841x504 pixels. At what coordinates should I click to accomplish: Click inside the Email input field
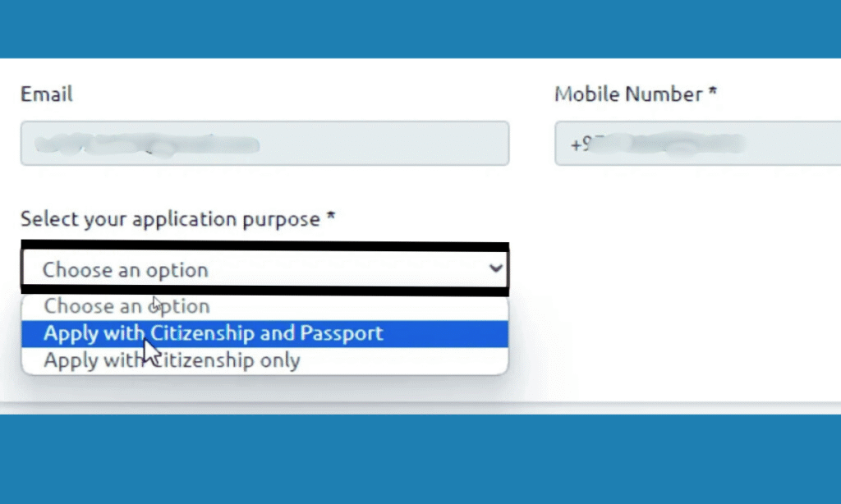[x=263, y=143]
